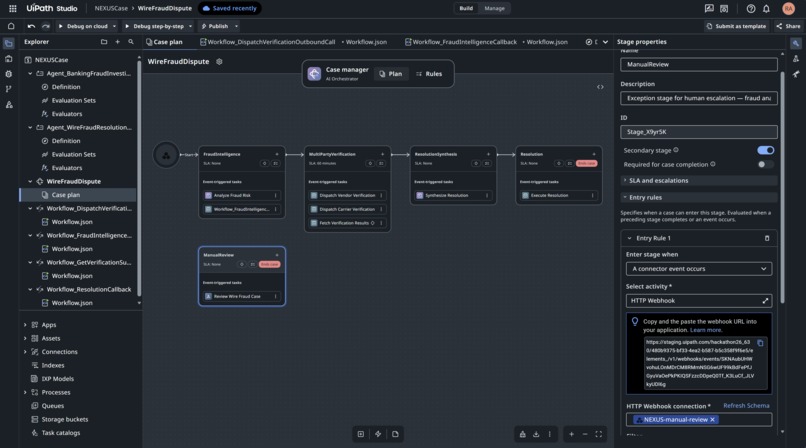Collapse Entry Rule 1
This screenshot has height=448, width=806.
pyautogui.click(x=629, y=238)
